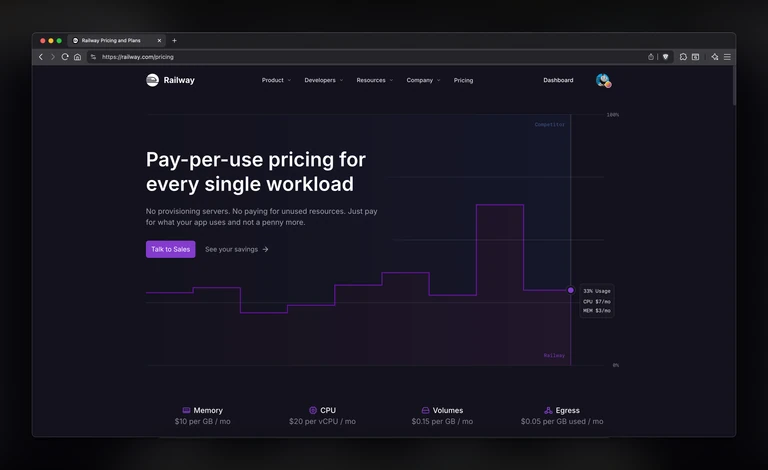768x470 pixels.
Task: Click the 'Pay-per-use pricing' headline
Action: coord(256,172)
